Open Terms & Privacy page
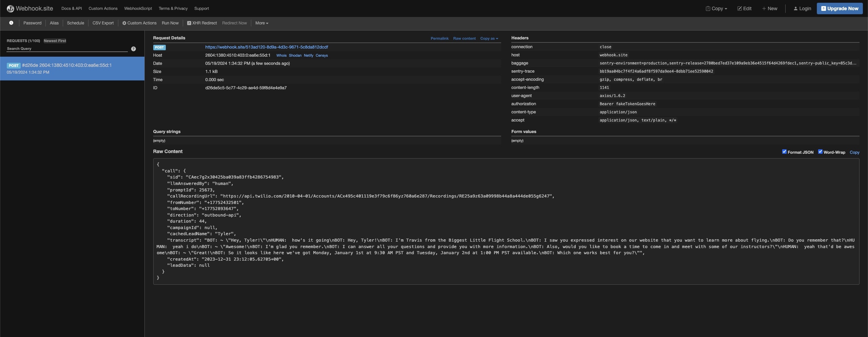Image resolution: width=868 pixels, height=337 pixels. (173, 8)
